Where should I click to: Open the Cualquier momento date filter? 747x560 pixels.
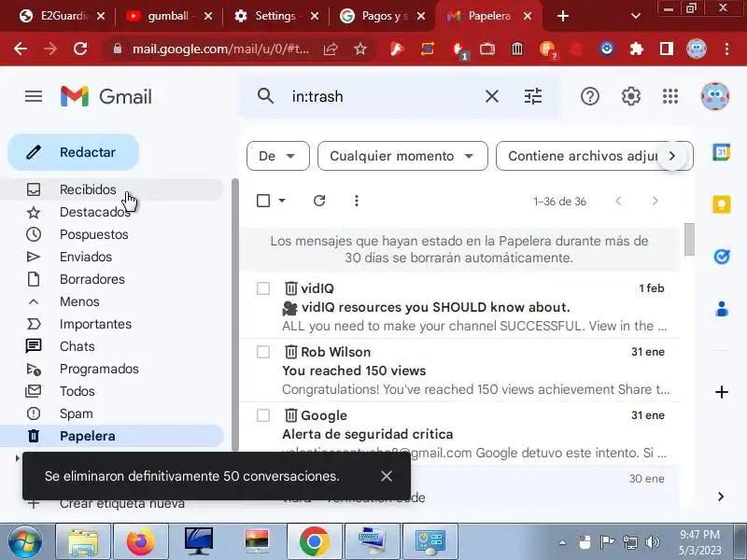[x=402, y=156]
